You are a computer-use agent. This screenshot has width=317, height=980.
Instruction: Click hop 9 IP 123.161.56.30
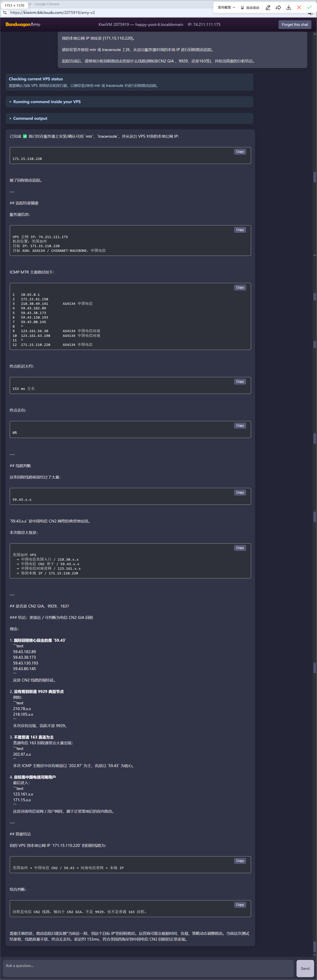(35, 331)
